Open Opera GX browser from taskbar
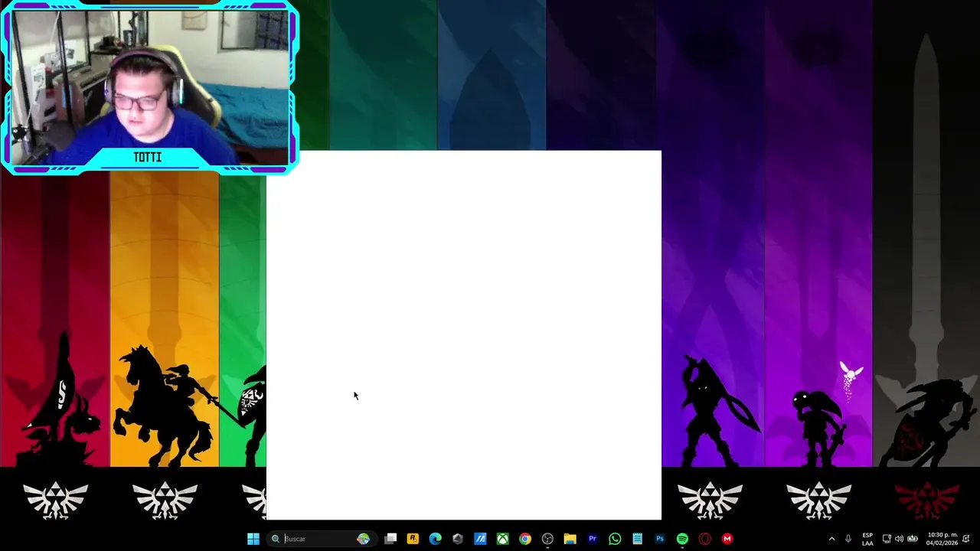The width and height of the screenshot is (980, 551). (x=704, y=539)
